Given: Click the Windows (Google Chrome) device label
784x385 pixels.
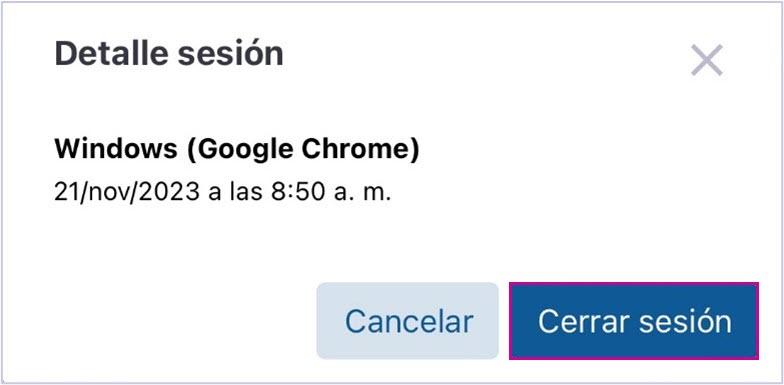Looking at the screenshot, I should click(x=237, y=150).
